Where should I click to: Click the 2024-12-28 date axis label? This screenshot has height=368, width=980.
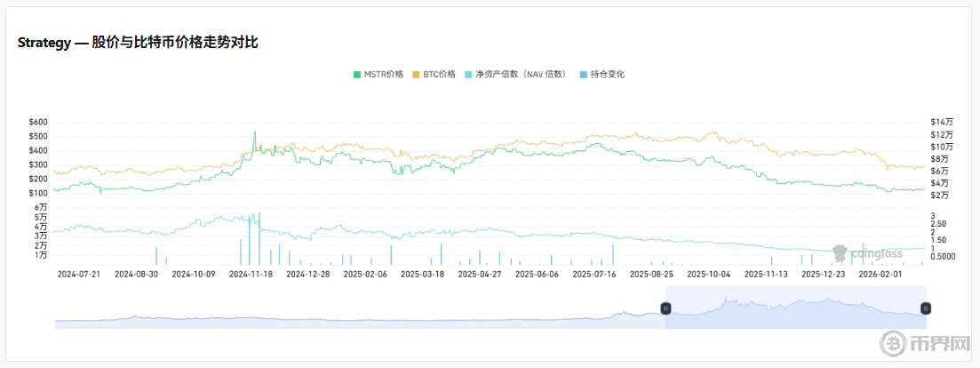(x=307, y=274)
